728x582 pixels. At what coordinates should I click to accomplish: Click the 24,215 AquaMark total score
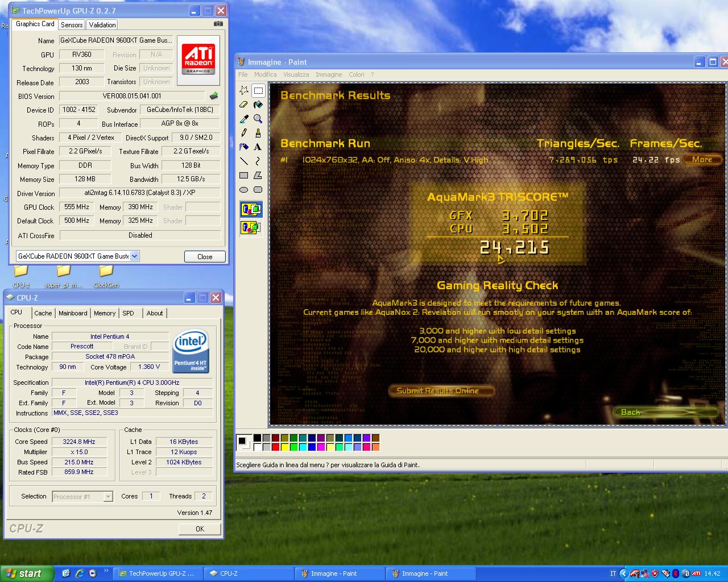pos(514,247)
